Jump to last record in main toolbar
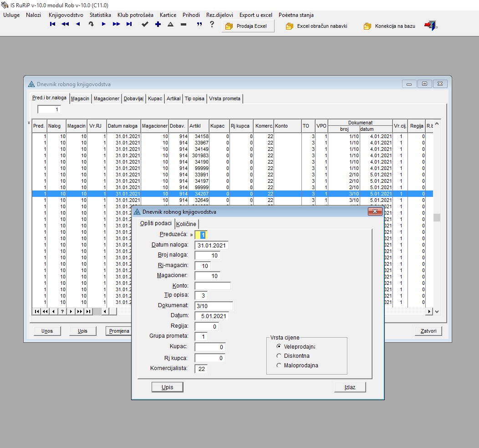 (129, 25)
